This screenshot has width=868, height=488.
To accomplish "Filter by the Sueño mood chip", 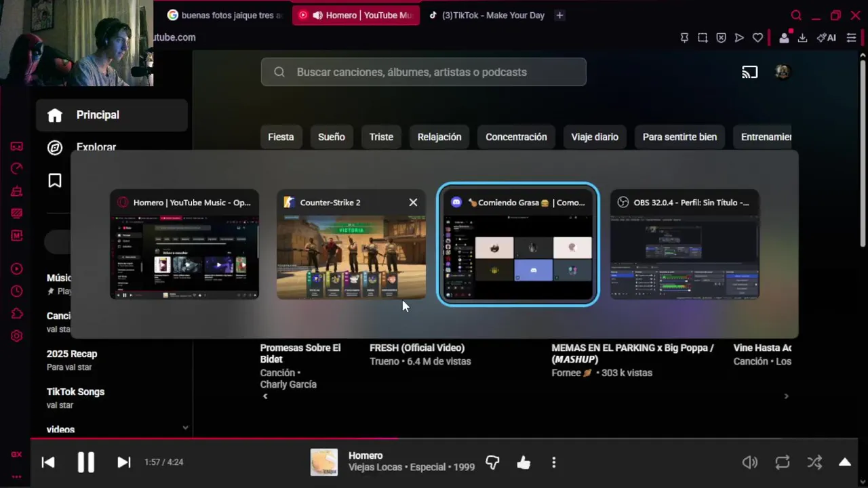I will (x=332, y=137).
